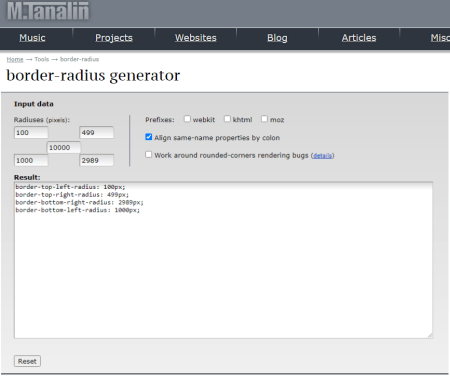Open the Blog navigation item
Screen dimensions: 450x378
click(x=277, y=38)
